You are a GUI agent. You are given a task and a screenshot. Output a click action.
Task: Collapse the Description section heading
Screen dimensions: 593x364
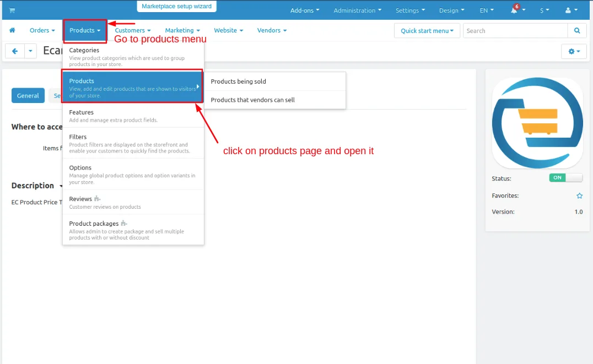[x=37, y=186]
